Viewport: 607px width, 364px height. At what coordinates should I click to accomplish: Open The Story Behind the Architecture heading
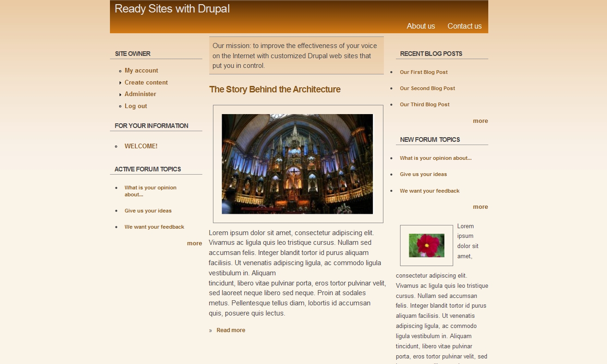274,90
